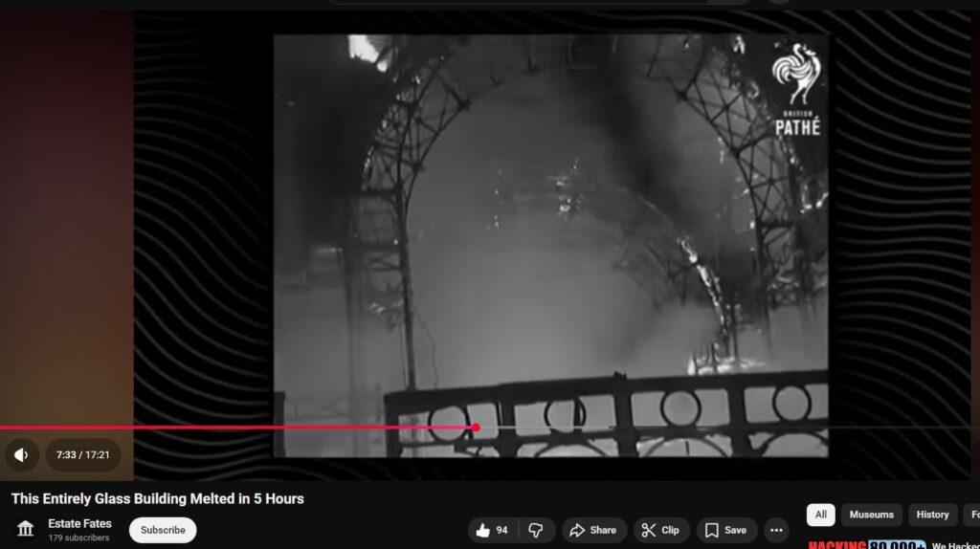Save the video to a playlist

725,530
